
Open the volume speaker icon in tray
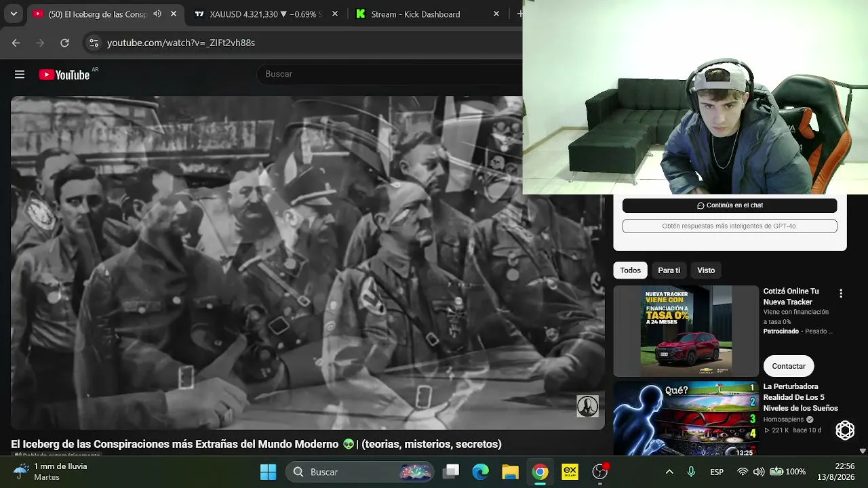[x=759, y=472]
